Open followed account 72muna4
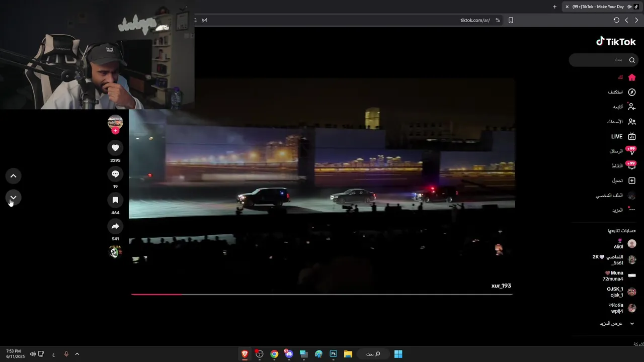 (619, 276)
